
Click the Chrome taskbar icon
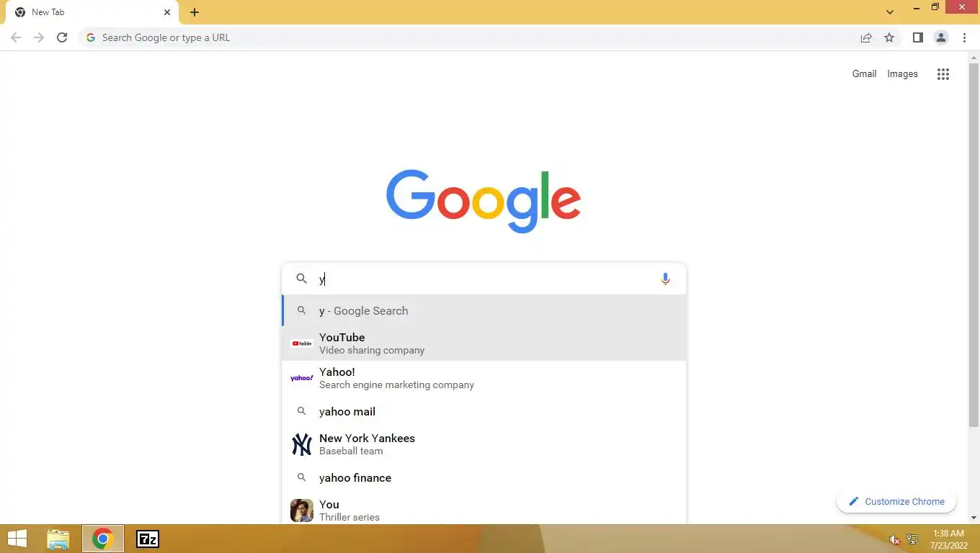[102, 539]
